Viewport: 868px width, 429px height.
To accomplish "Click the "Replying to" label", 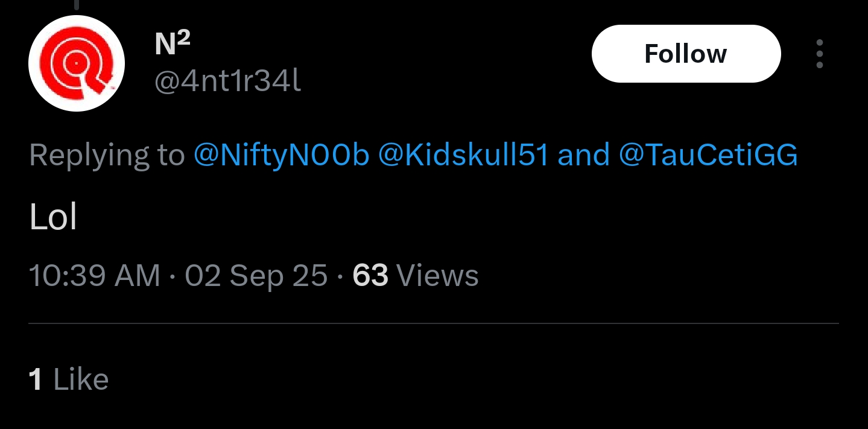I will point(107,156).
